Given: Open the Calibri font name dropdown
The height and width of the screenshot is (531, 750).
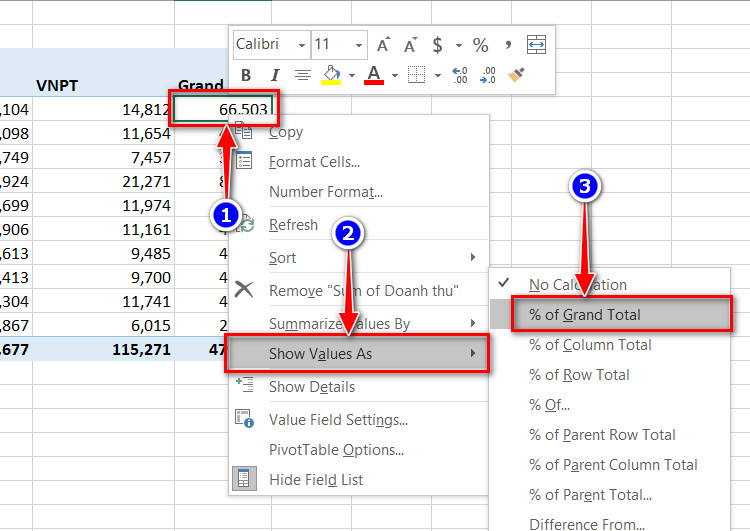Looking at the screenshot, I should coord(302,45).
